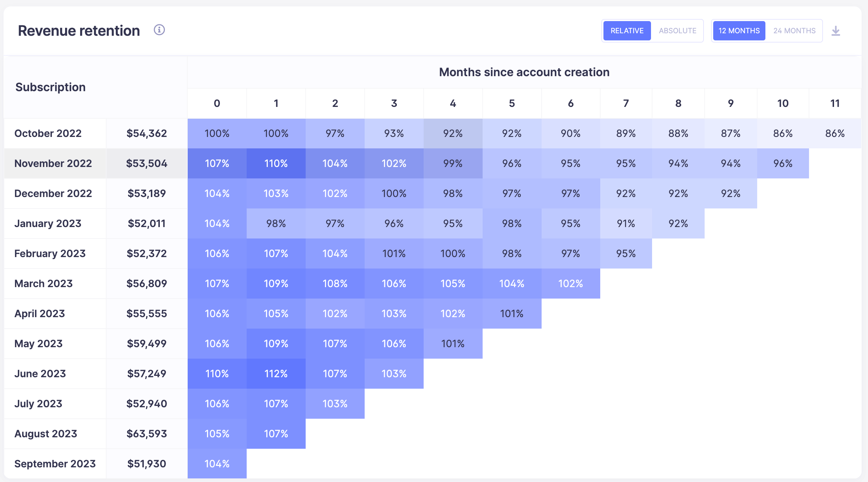
Task: Click the March 2023 row label
Action: [x=43, y=284]
